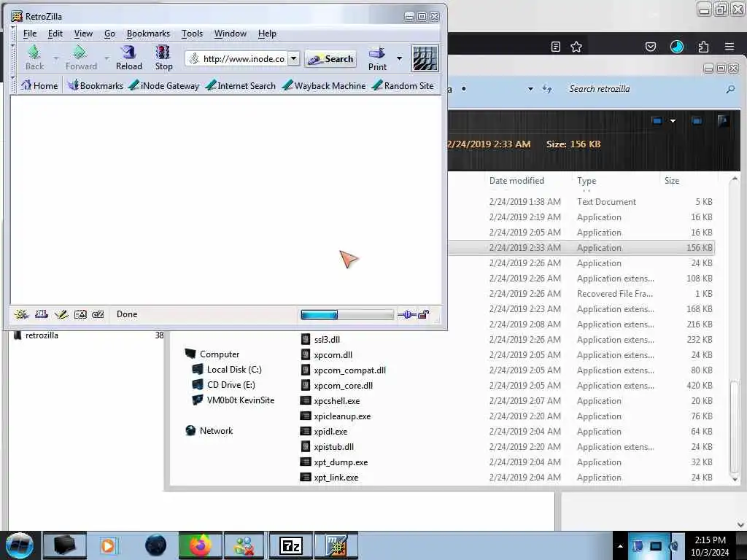Select Local Disk (C:) in navigation tree
This screenshot has height=560, width=747.
point(227,370)
